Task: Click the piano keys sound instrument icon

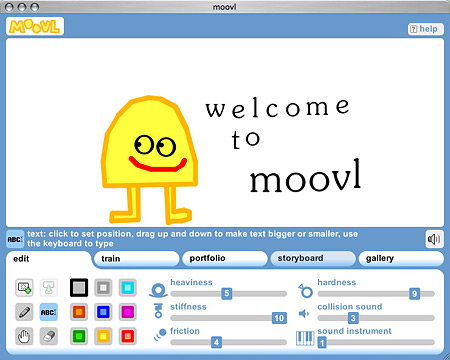Action: point(305,338)
